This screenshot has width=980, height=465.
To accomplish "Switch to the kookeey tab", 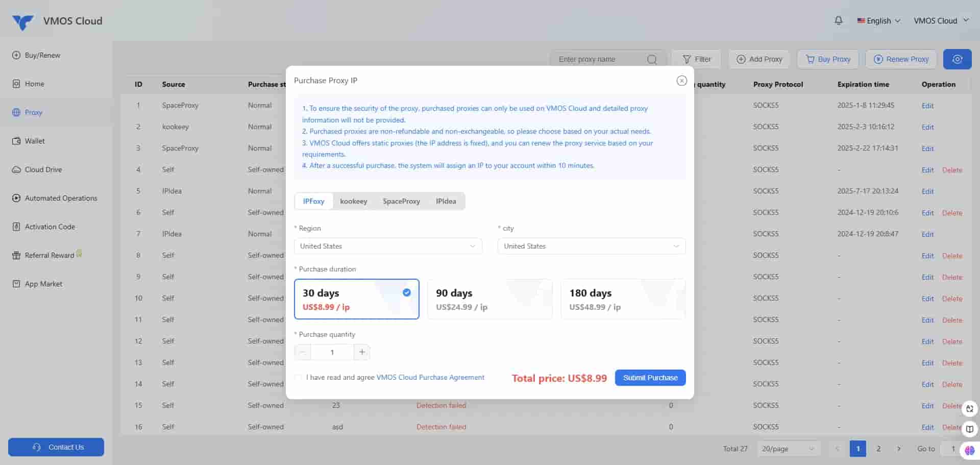I will click(354, 201).
